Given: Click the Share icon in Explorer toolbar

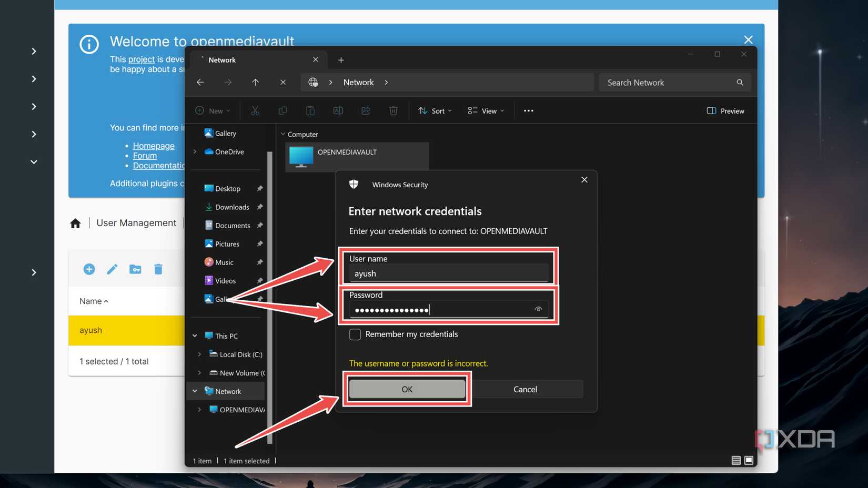Looking at the screenshot, I should point(366,110).
